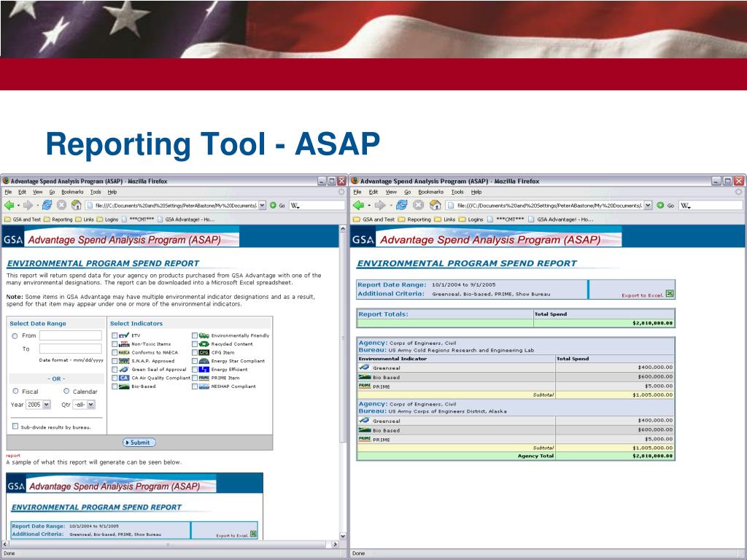Click the Excel icon in the sample report preview
Viewport: 747px width, 560px height.
pyautogui.click(x=253, y=534)
